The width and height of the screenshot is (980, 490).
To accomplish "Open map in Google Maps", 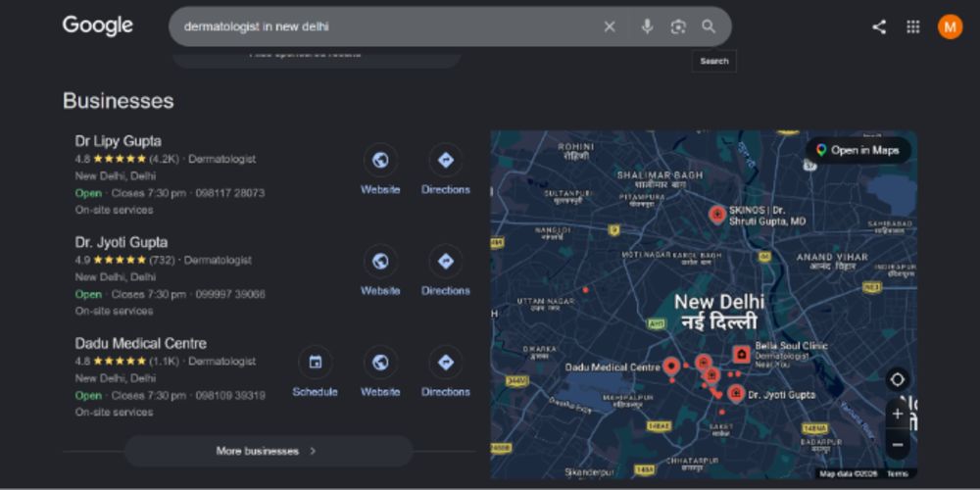I will click(857, 150).
